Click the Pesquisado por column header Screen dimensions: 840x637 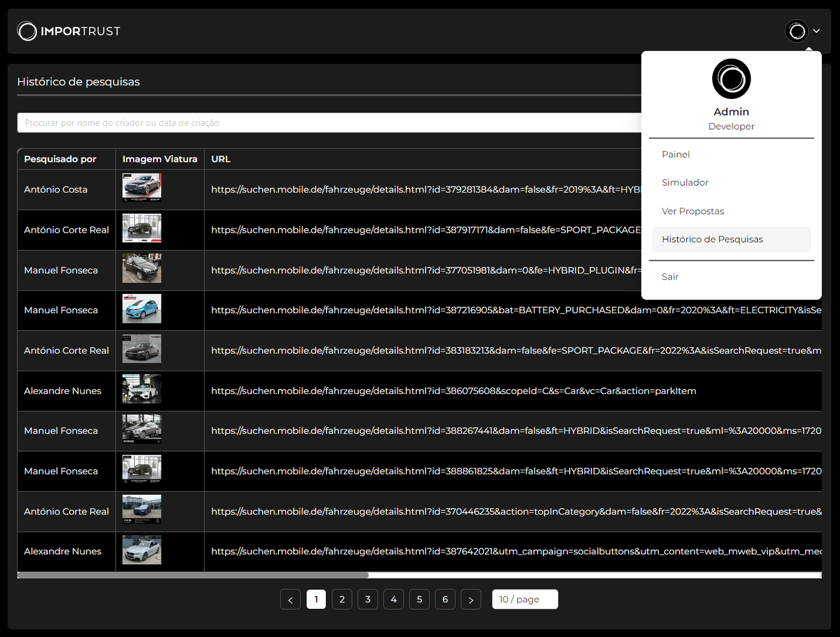point(60,159)
